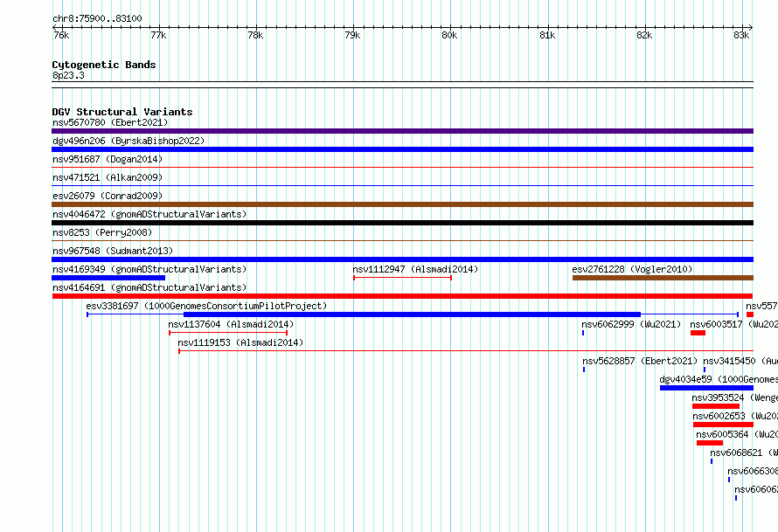Select the nsv557 red bar beside esv3381697

tap(750, 314)
